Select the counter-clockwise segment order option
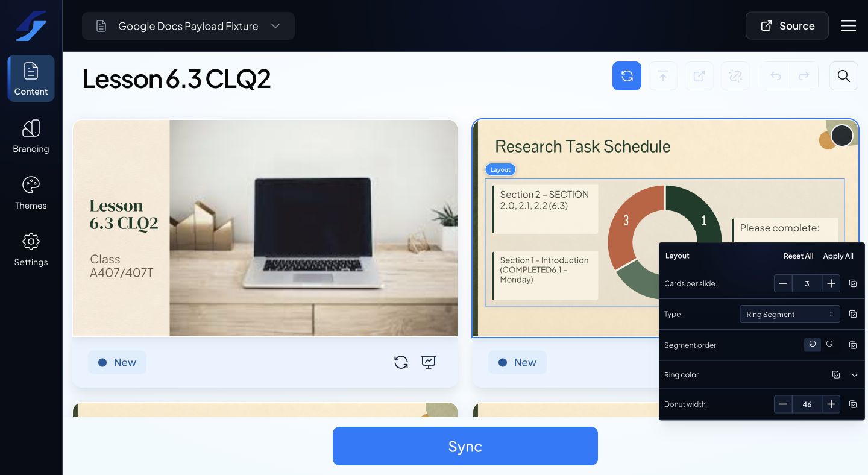868x475 pixels. pyautogui.click(x=813, y=344)
